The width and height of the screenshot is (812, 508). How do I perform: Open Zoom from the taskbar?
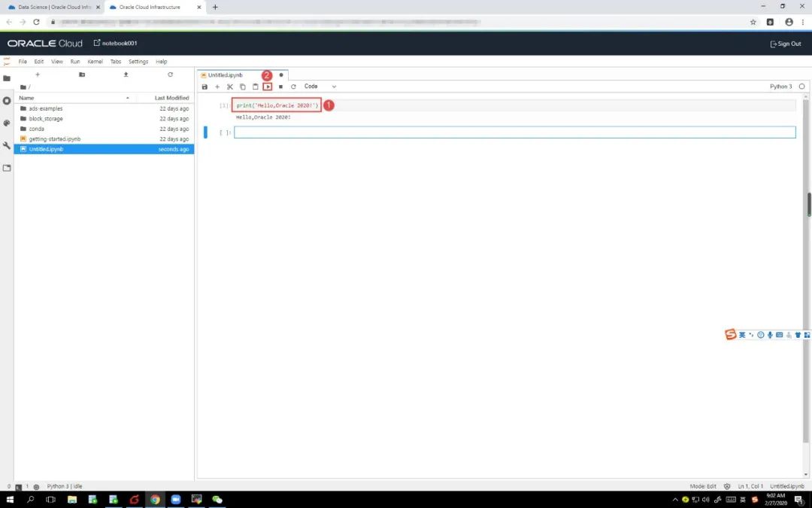175,500
